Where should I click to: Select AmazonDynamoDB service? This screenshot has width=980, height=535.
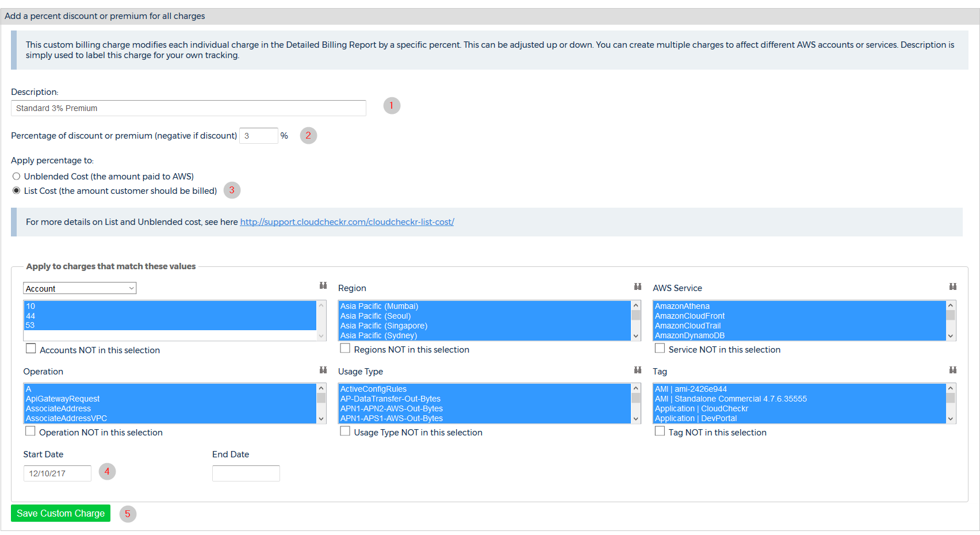(799, 335)
